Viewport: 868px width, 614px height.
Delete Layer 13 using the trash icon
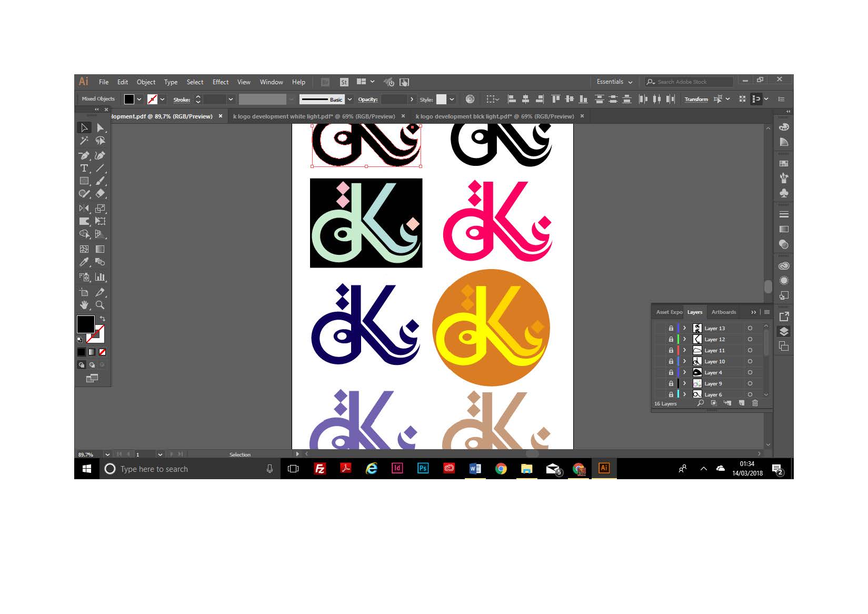(755, 403)
